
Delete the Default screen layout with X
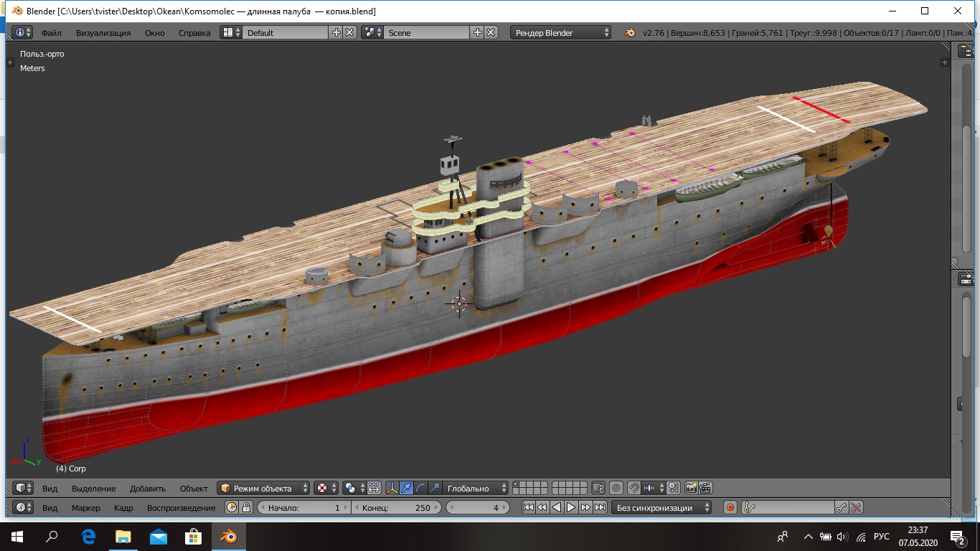tap(349, 32)
